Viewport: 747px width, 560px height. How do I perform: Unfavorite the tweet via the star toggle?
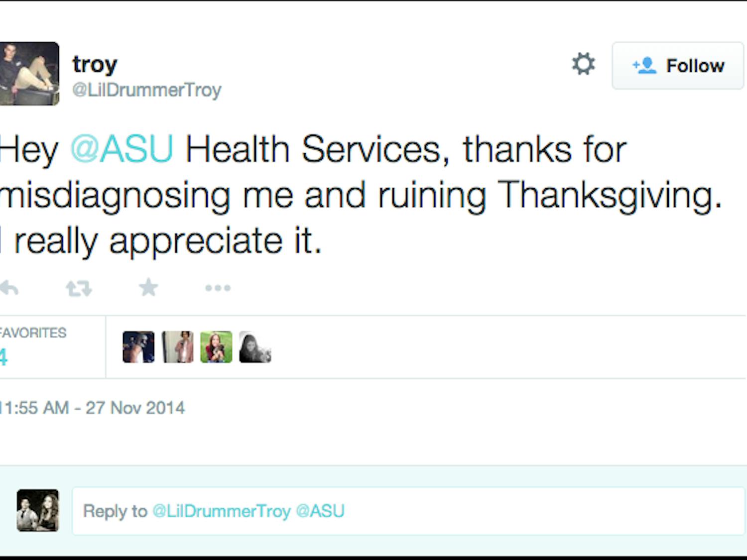148,287
